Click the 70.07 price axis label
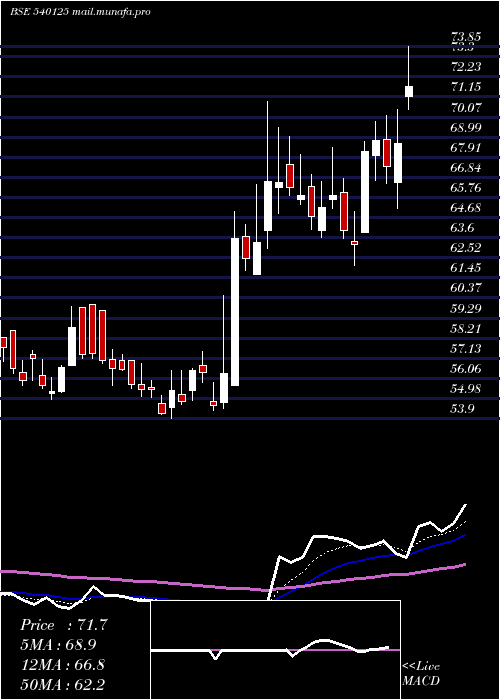This screenshot has height=700, width=500. [467, 108]
